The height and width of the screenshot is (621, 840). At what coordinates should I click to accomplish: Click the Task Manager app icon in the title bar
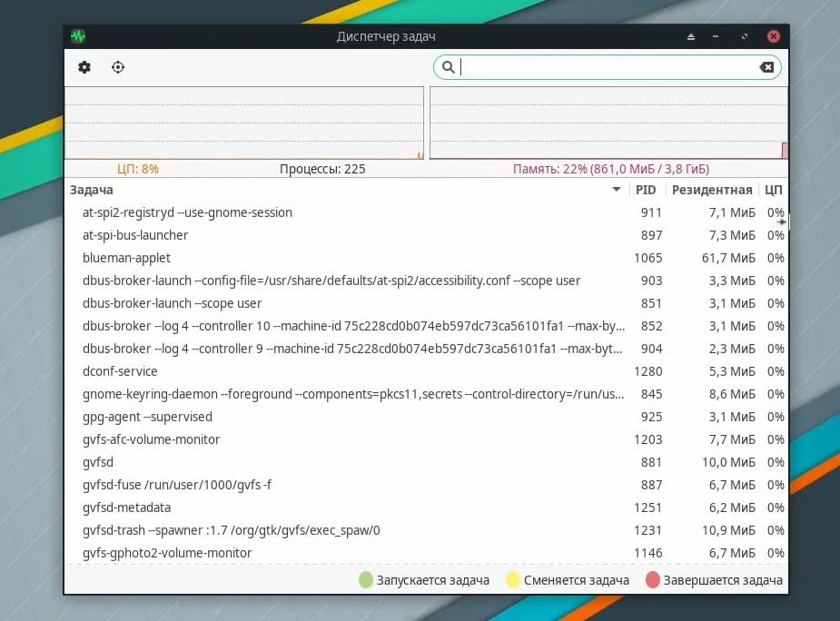[78, 36]
